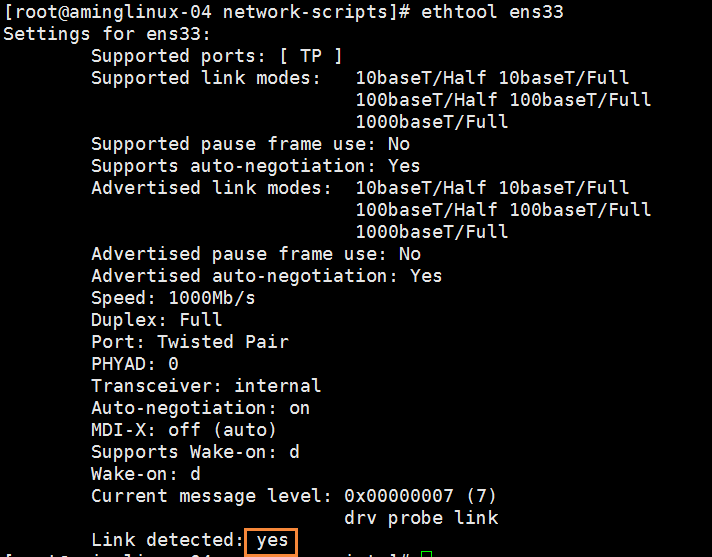Click 'Current message level: 0x00000007 (7)'
The image size is (712, 557).
294,496
